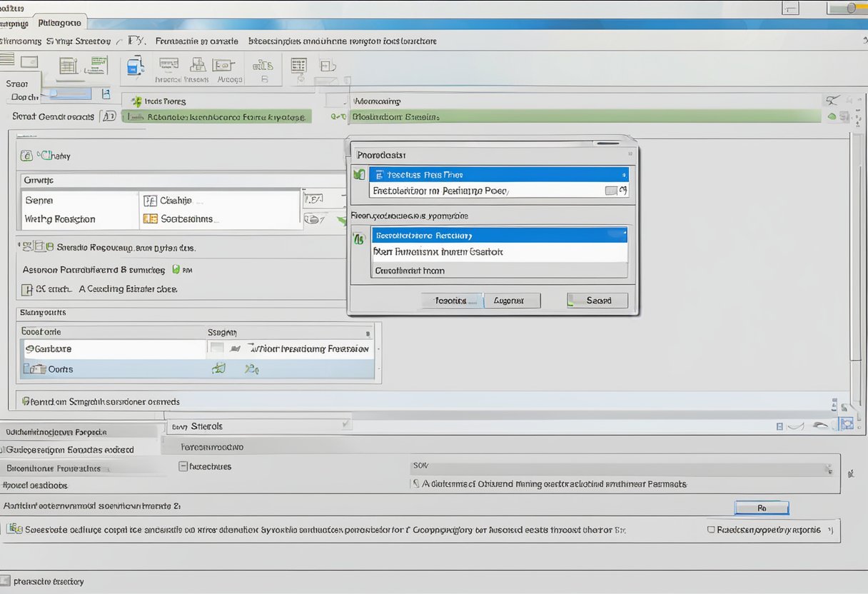Screen dimensions: 868x594
Task: Switch to the 'Paleagoae' tab
Action: pos(60,23)
